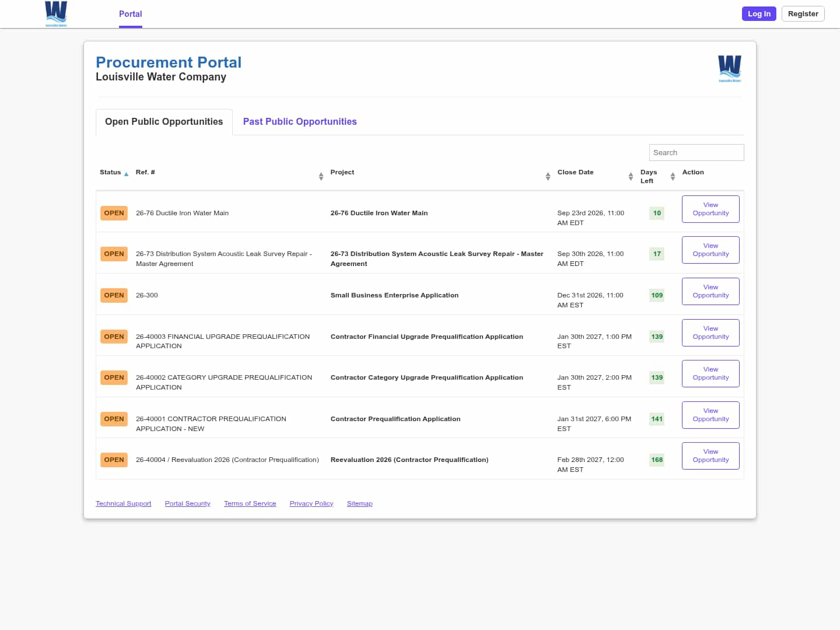This screenshot has width=840, height=630.
Task: Select the Open Public Opportunities tab
Action: click(x=164, y=121)
